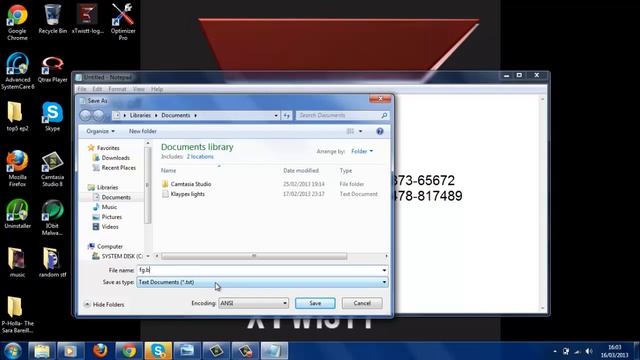Viewport: 640px width, 360px height.
Task: Open the Recycle Bin desktop icon
Action: 53,19
